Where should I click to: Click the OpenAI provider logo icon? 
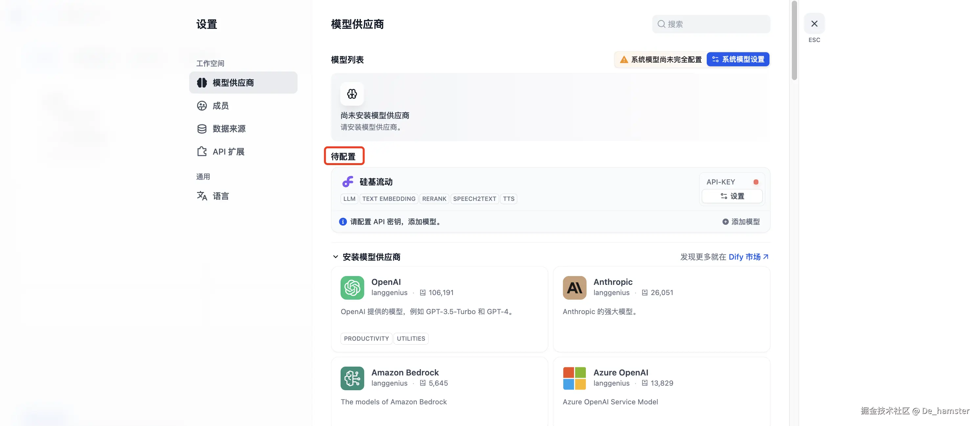[352, 288]
